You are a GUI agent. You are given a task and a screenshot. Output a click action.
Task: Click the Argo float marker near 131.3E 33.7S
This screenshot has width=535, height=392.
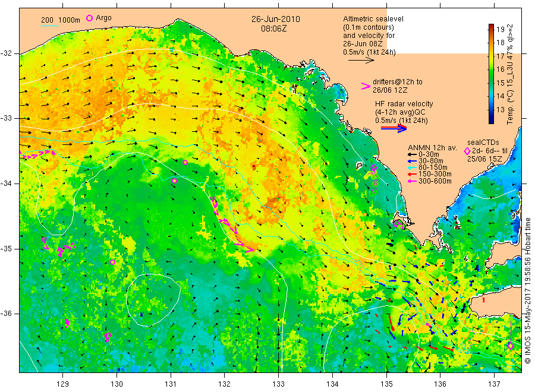click(x=185, y=162)
